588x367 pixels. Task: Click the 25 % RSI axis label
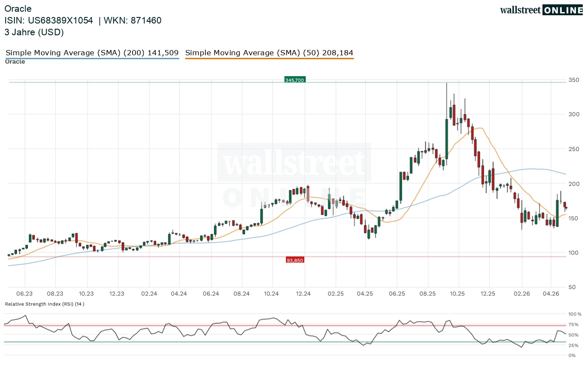(x=574, y=345)
